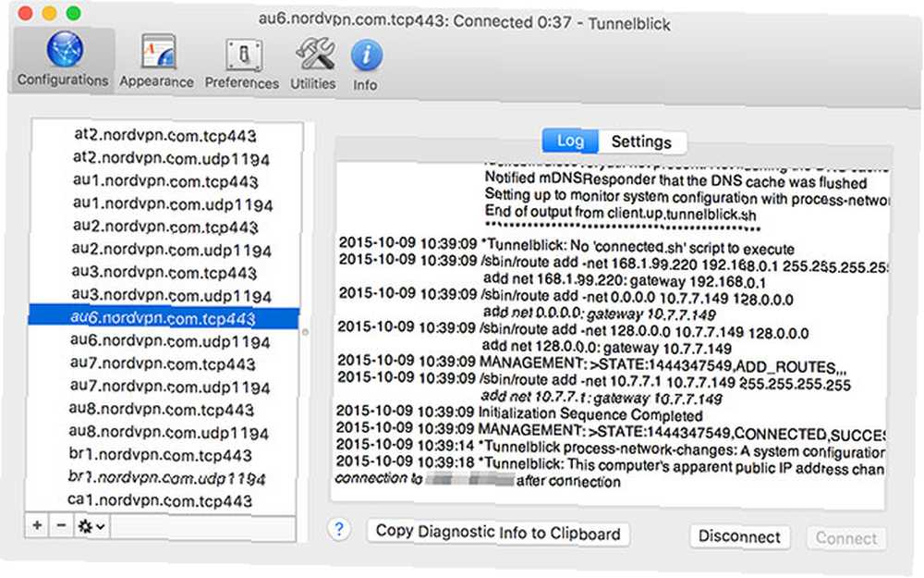Viewport: 924px width, 578px height.
Task: Remove configuration with minus button
Action: point(61,525)
